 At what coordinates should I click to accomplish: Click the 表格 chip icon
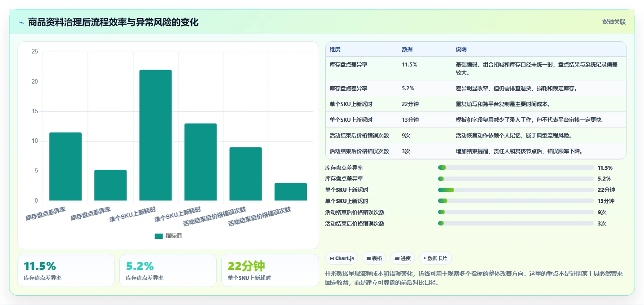[x=368, y=258]
